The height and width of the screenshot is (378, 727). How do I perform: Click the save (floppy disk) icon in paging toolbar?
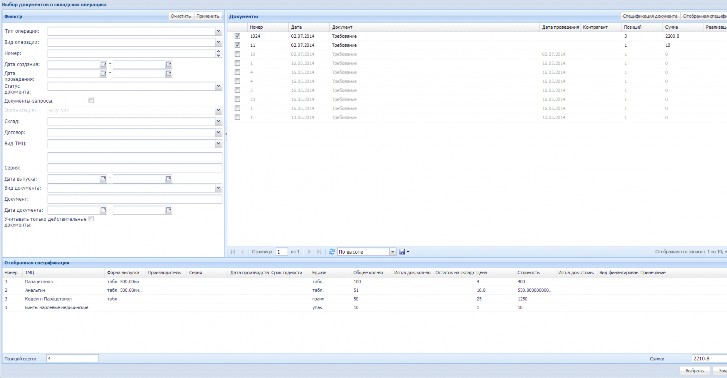click(x=402, y=252)
